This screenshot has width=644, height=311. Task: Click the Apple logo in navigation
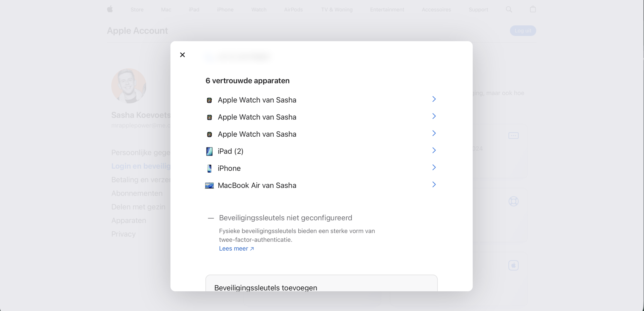click(110, 10)
